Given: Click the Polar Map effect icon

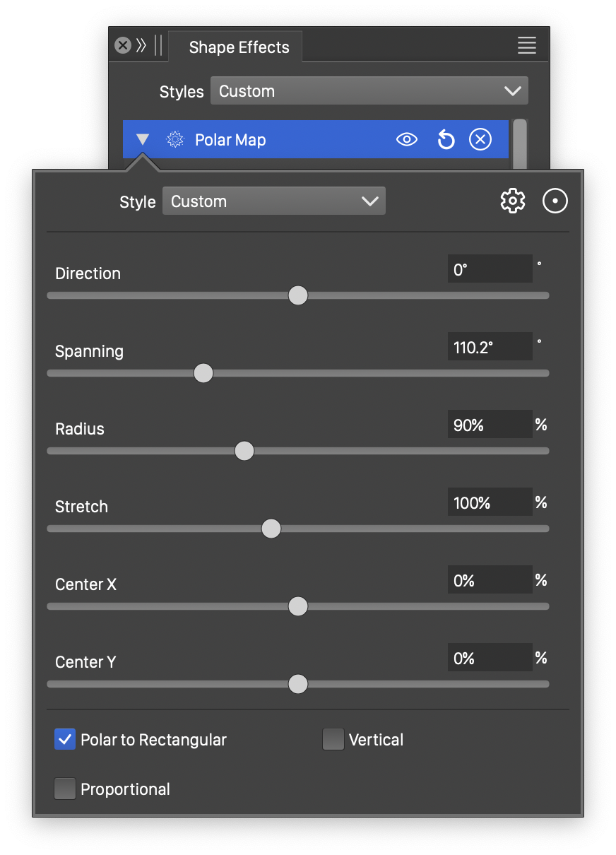Looking at the screenshot, I should click(x=174, y=140).
